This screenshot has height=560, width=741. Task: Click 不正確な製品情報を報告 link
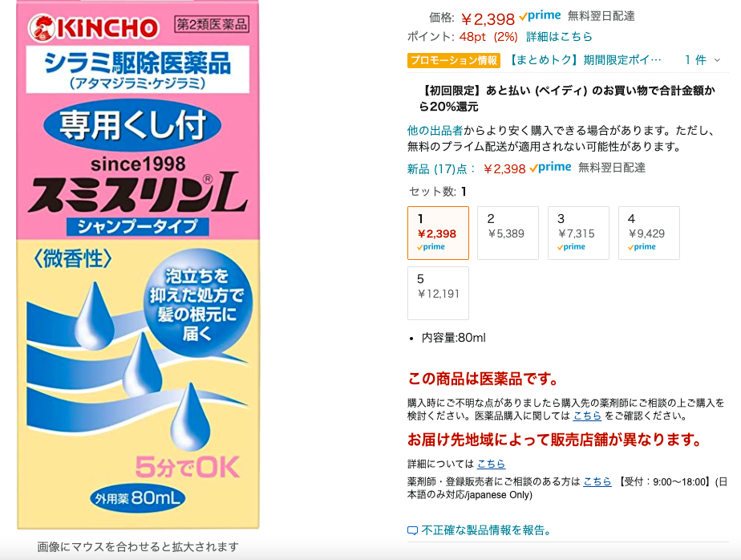[x=486, y=530]
